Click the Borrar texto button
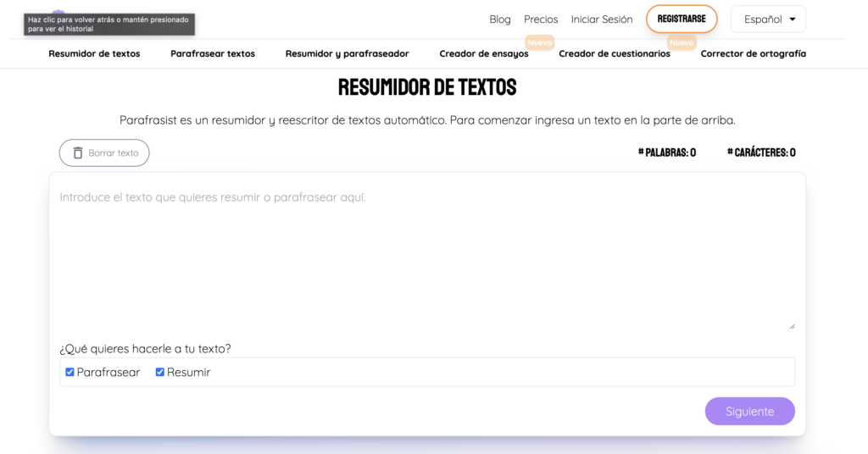 pyautogui.click(x=104, y=153)
